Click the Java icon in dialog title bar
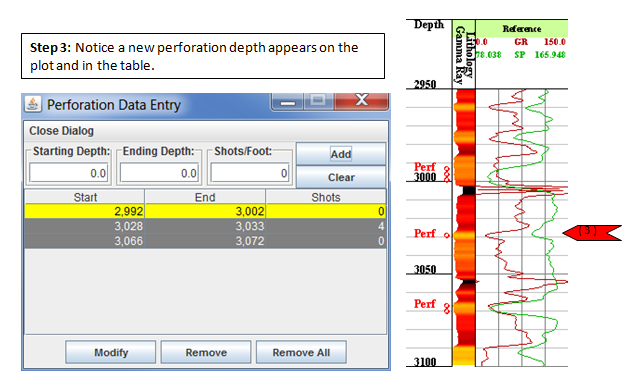The width and height of the screenshot is (635, 382). [33, 104]
